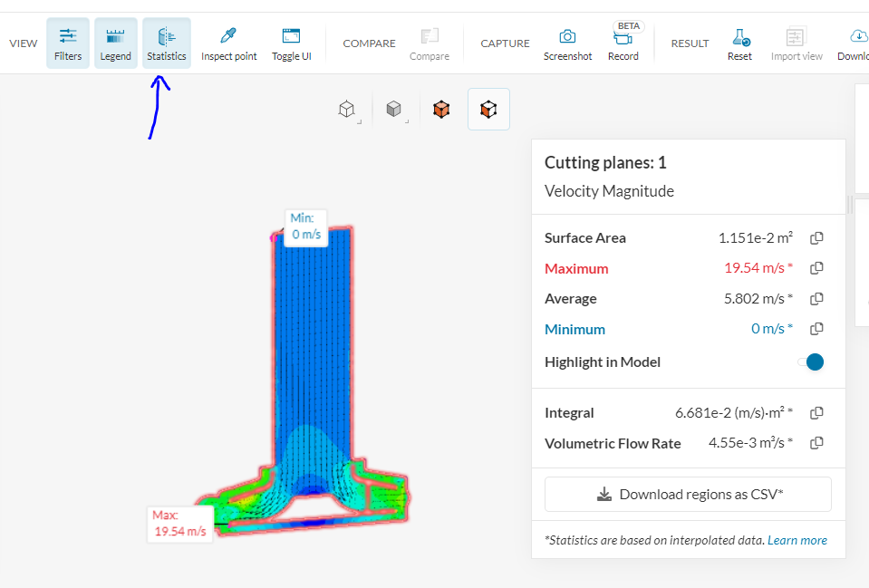This screenshot has width=869, height=588.
Task: Click the Max 19.54 m/s label
Action: point(180,524)
